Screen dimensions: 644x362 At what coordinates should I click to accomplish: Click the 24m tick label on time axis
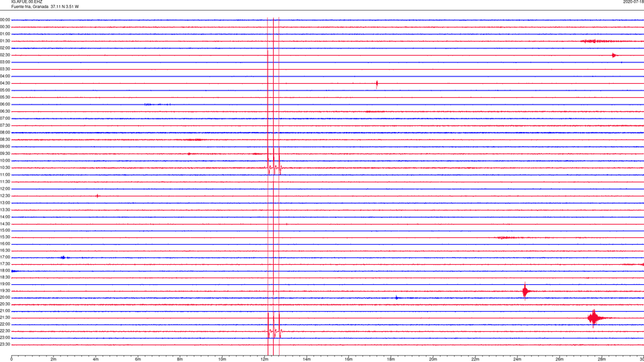point(517,359)
